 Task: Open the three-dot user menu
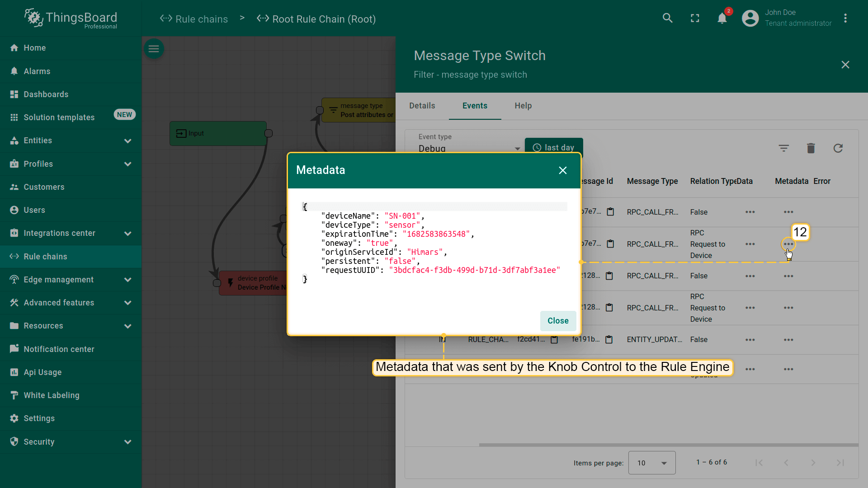pyautogui.click(x=845, y=19)
